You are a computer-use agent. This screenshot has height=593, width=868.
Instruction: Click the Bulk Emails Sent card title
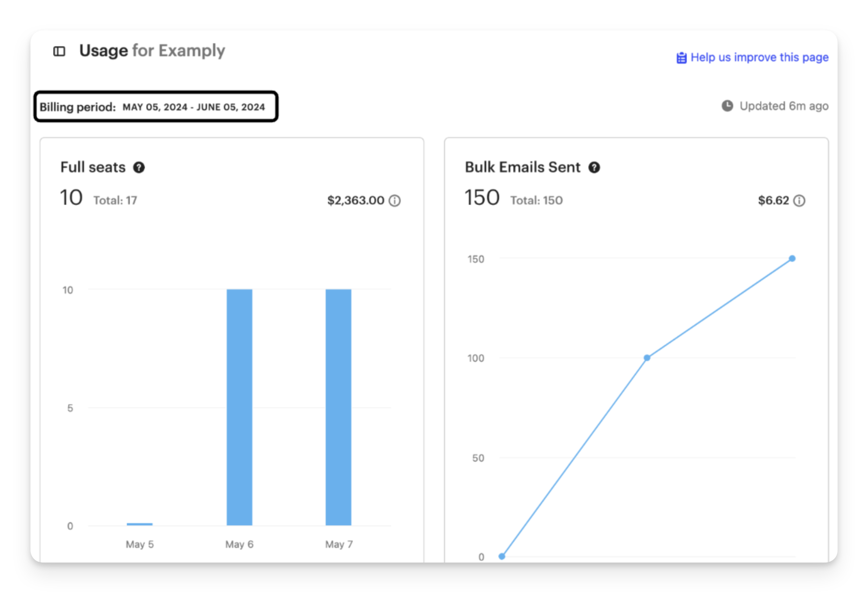523,167
